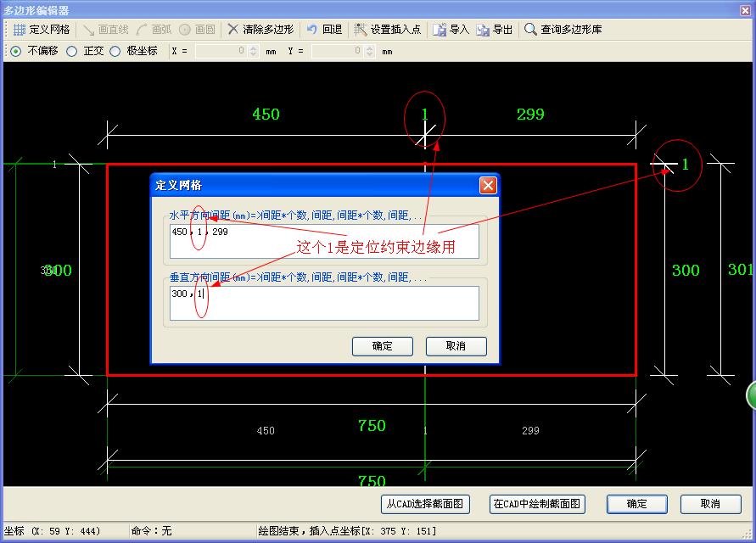Click the 清除多边形 toolbar label

click(268, 30)
